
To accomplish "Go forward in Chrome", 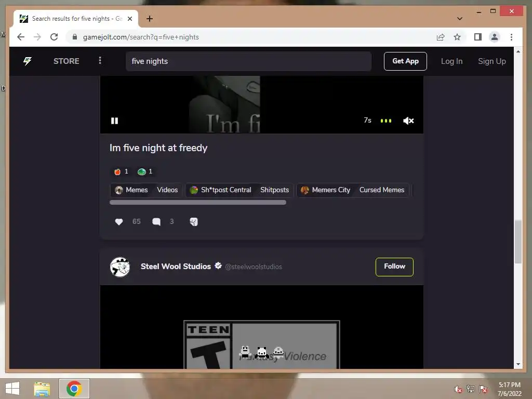I will 37,37.
